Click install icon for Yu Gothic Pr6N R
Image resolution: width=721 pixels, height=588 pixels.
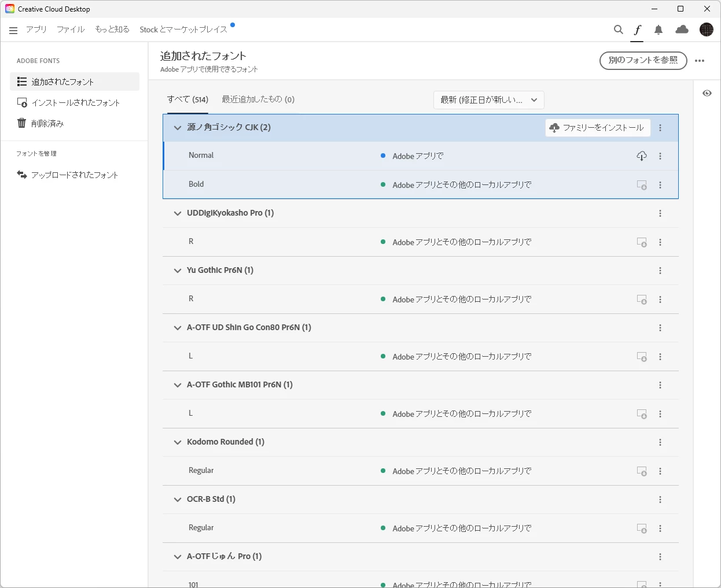(x=642, y=299)
